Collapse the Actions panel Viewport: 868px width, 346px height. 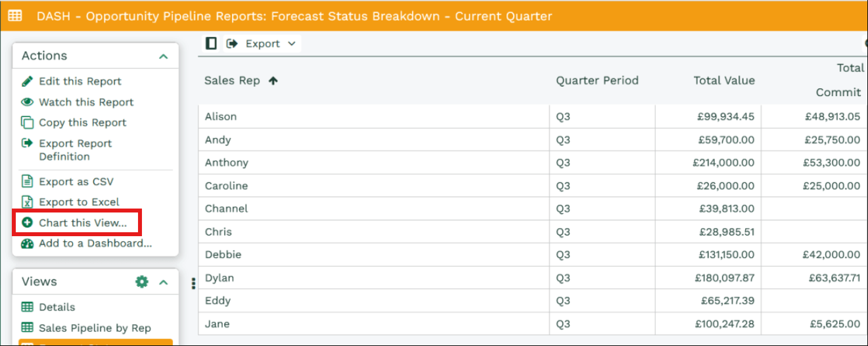click(x=164, y=57)
